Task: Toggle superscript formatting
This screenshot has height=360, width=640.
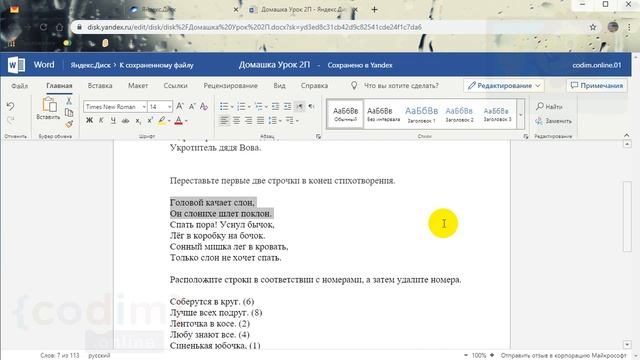Action: (150, 120)
